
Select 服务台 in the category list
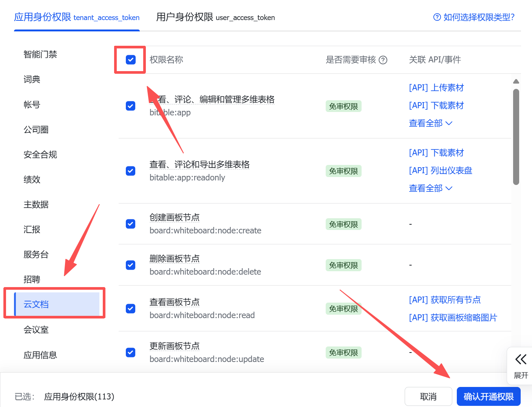pos(36,254)
